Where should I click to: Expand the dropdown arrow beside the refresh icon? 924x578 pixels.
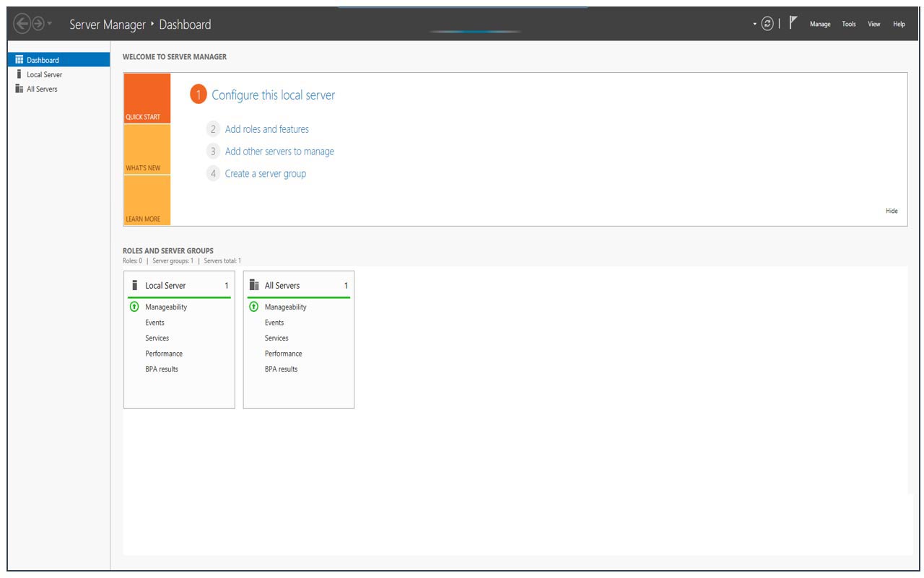[x=755, y=24]
